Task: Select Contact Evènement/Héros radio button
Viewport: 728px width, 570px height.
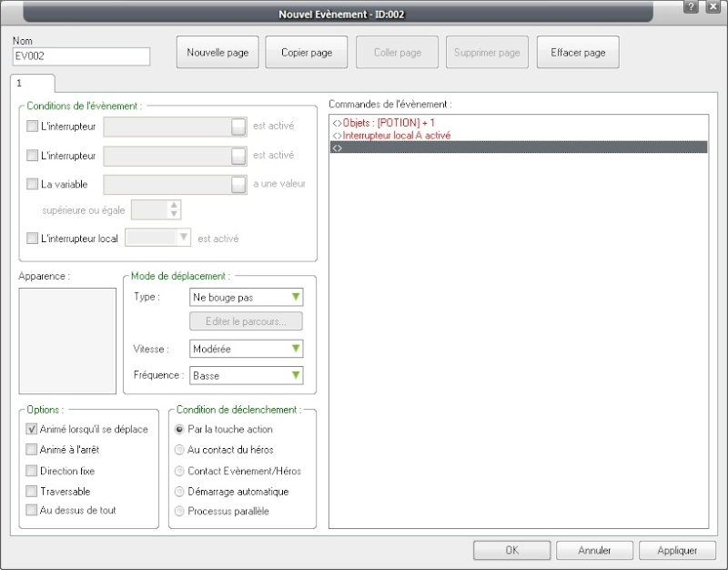Action: [179, 471]
